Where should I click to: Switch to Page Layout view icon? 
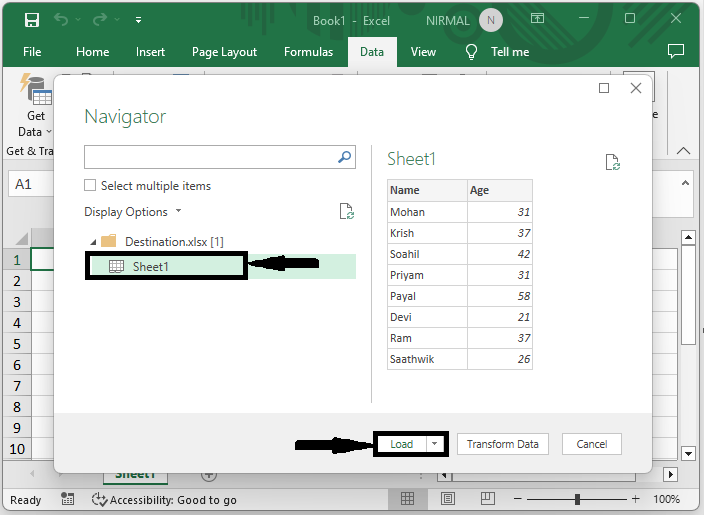click(448, 498)
